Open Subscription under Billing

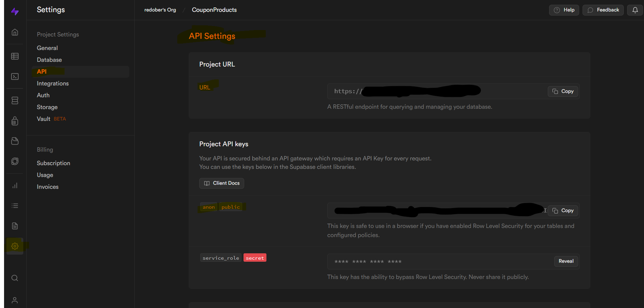pos(53,163)
